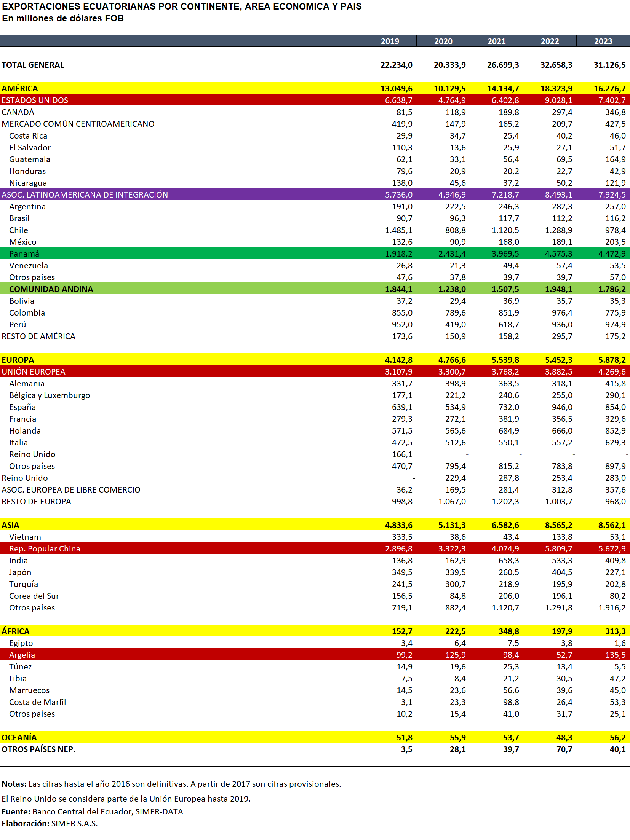Click the CANADÁ row label
The height and width of the screenshot is (840, 630).
coord(18,112)
